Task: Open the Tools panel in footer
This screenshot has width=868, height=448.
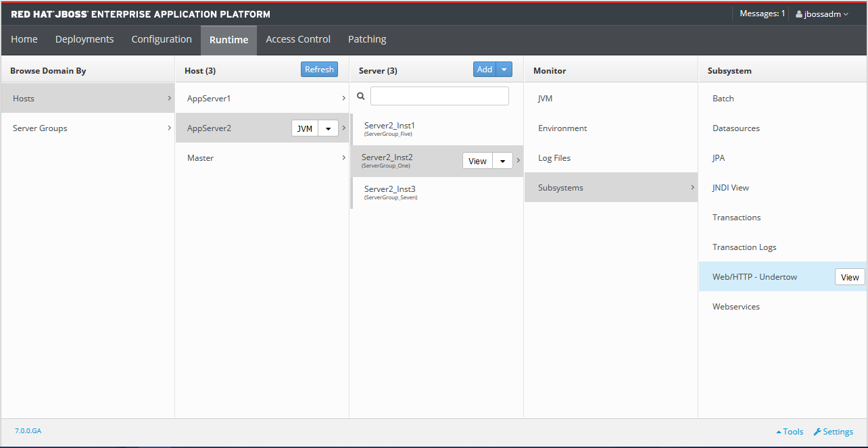Action: coord(790,432)
